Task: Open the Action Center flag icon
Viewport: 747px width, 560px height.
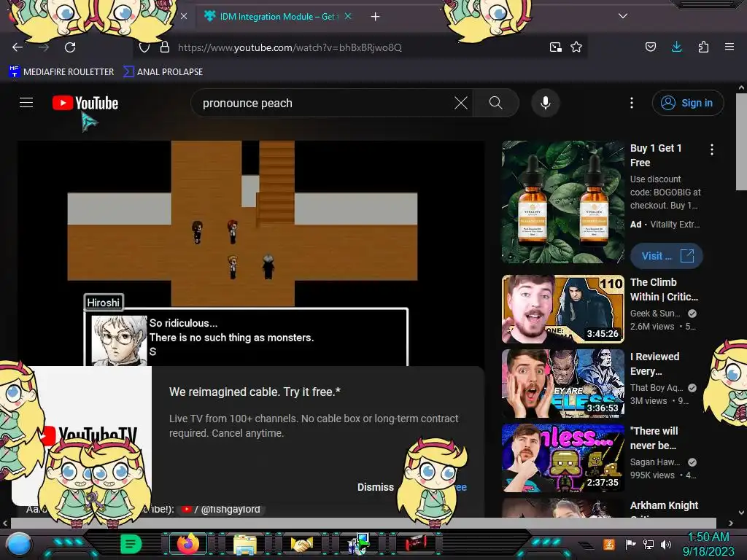Action: tap(631, 544)
